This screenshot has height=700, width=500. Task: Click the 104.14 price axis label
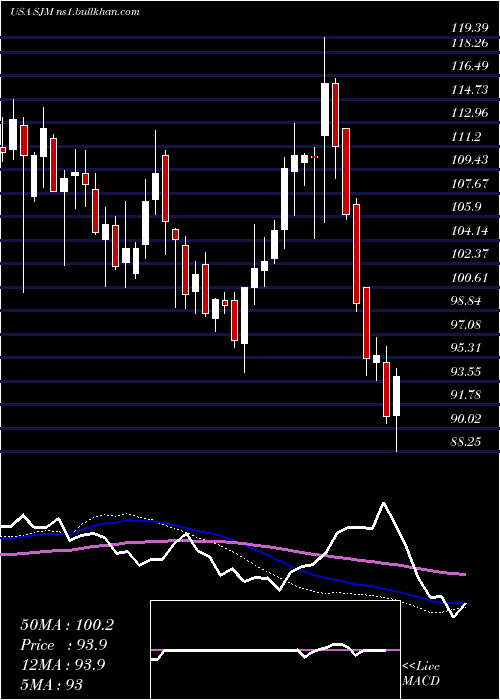point(469,231)
